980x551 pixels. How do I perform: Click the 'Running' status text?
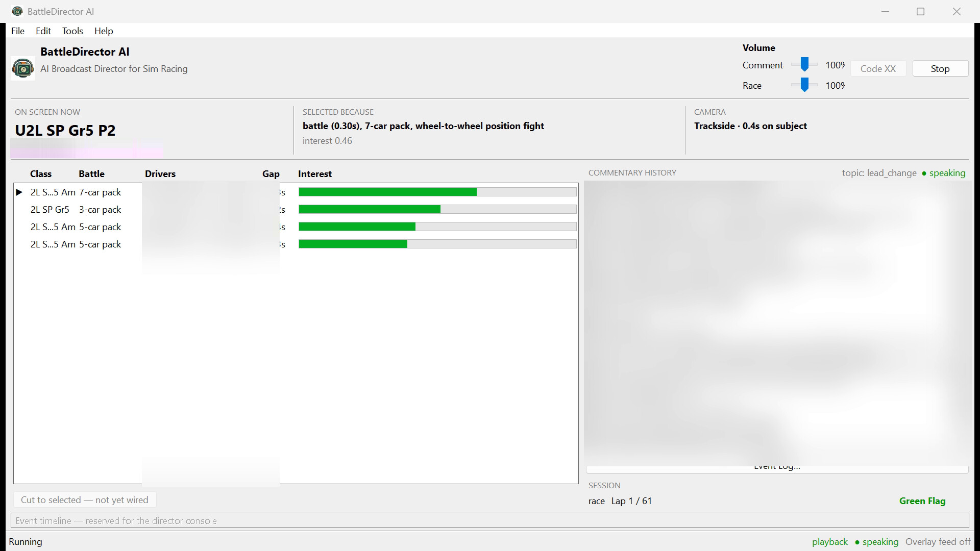[x=26, y=542]
